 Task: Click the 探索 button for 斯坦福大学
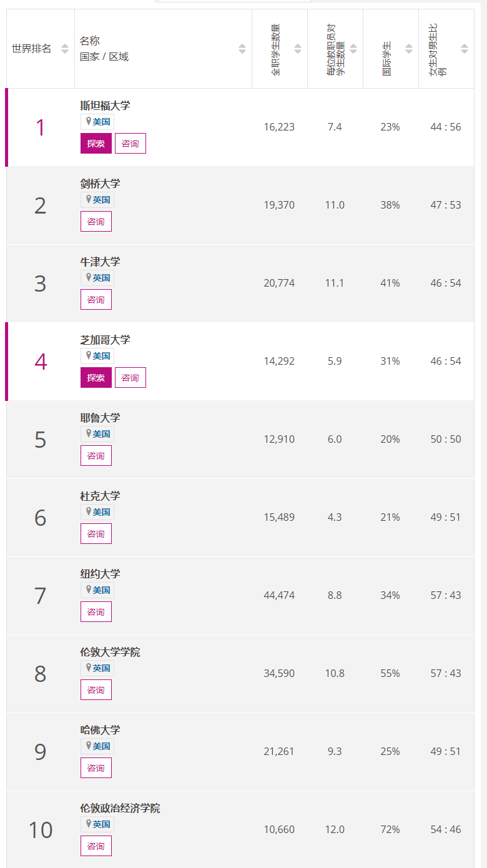(x=96, y=143)
